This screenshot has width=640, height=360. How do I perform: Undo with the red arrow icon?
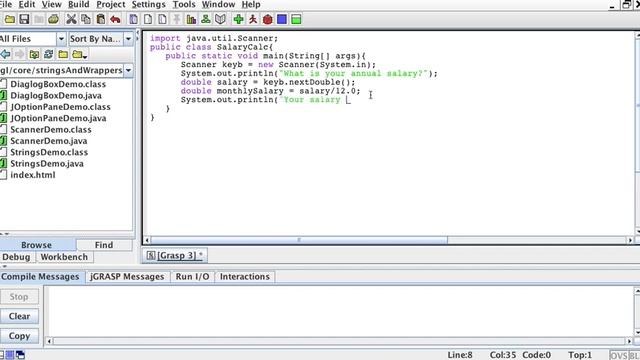pos(115,19)
